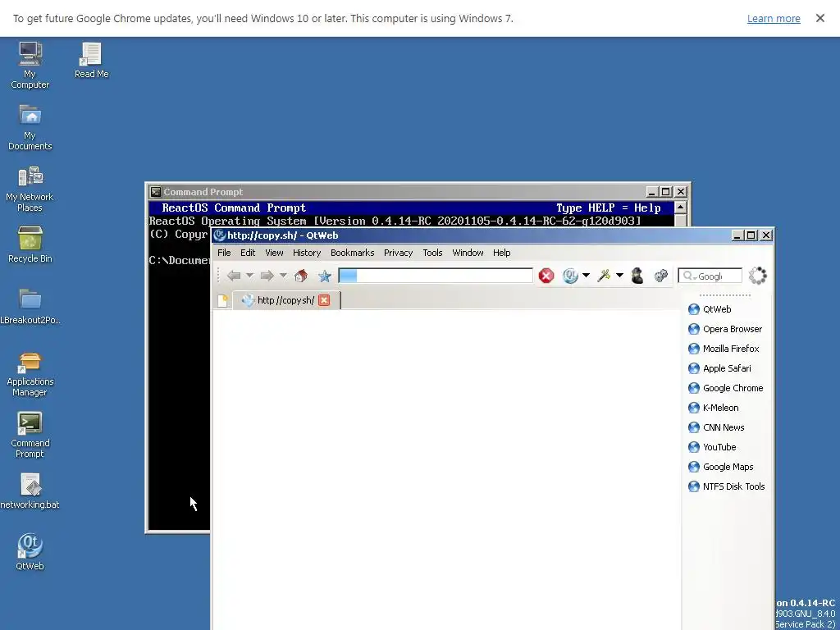Click up arrow of Command Prompt scrollbar
840x630 pixels.
[680, 208]
